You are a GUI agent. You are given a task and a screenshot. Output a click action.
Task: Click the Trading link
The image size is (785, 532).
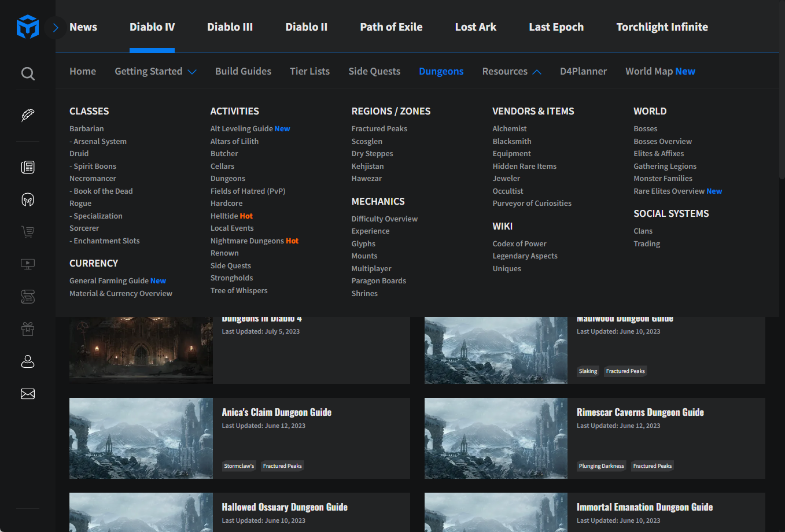point(647,243)
